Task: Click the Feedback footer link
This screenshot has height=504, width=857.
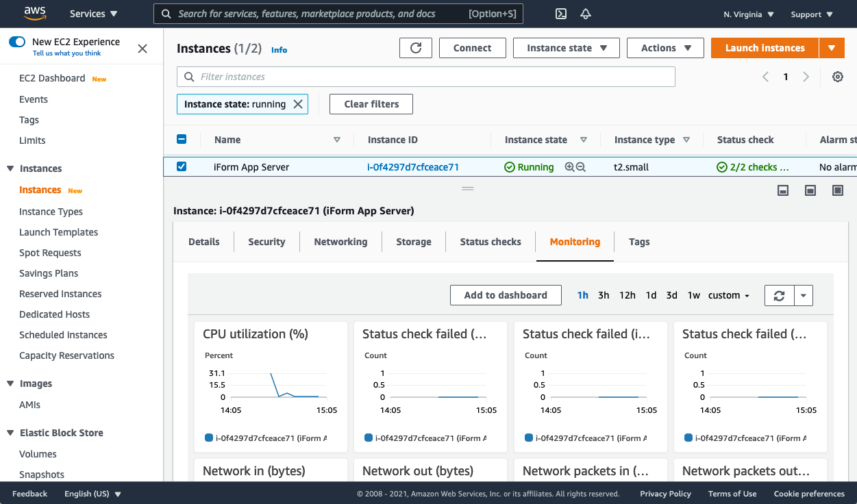Action: click(x=30, y=494)
